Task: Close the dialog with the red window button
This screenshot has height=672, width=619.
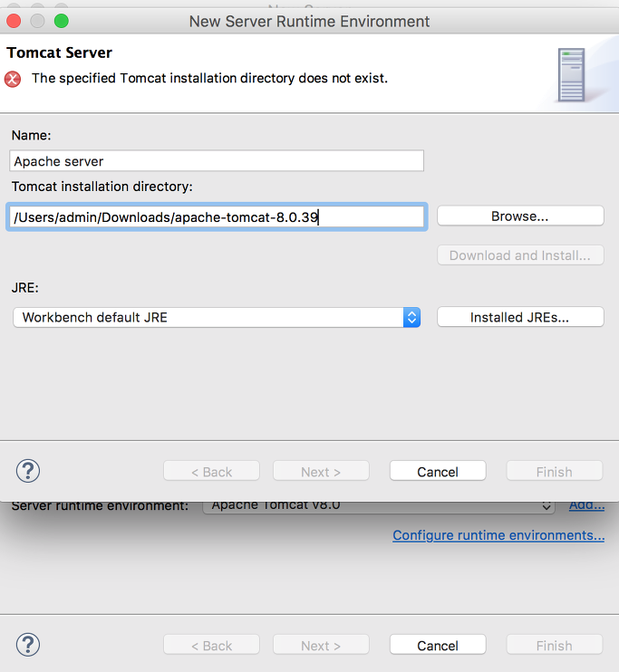Action: coord(14,21)
